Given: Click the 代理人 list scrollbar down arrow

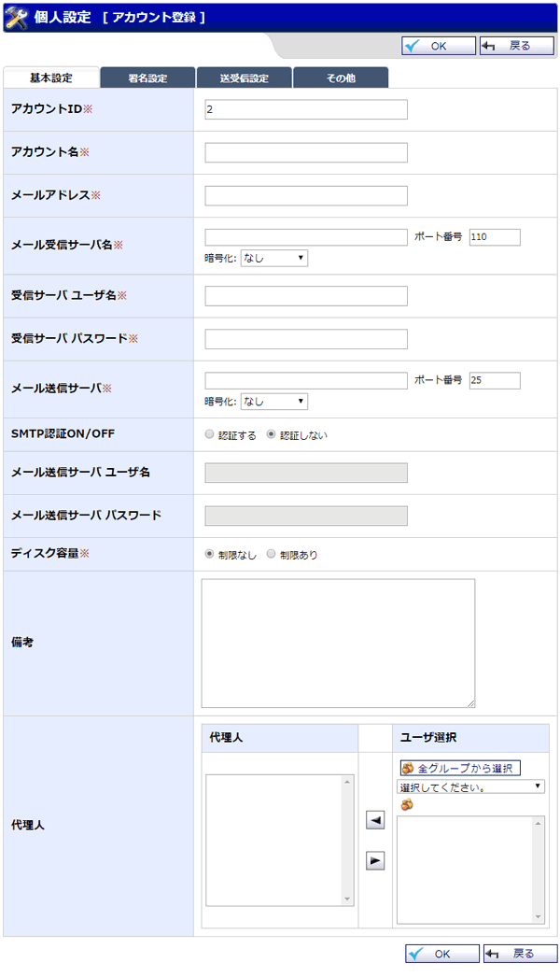Looking at the screenshot, I should point(347,899).
